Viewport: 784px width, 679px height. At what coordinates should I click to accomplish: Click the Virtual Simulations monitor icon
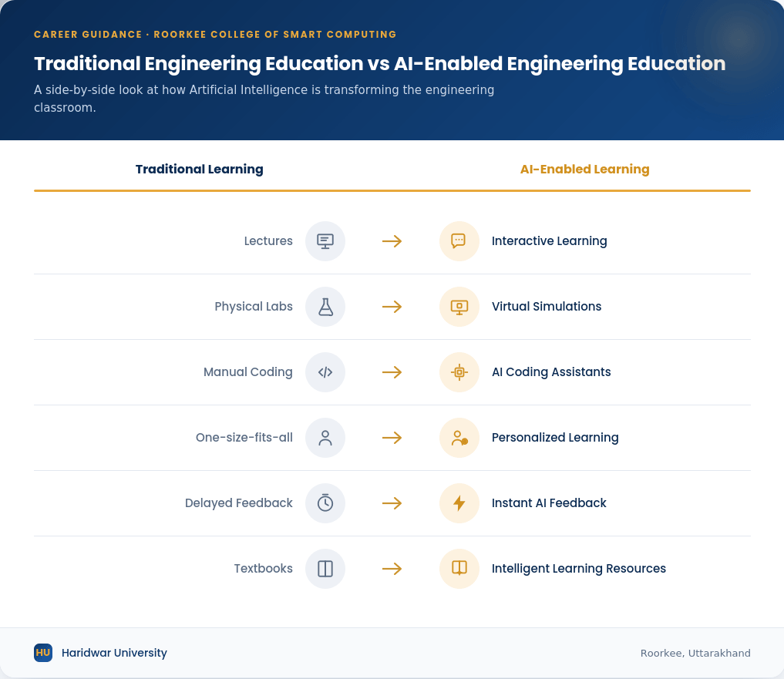point(459,307)
